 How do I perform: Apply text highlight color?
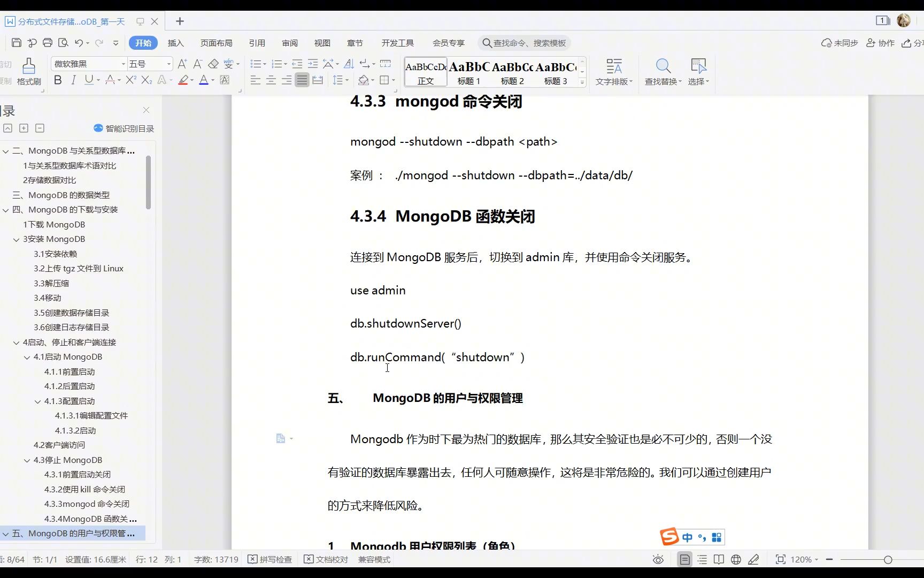tap(183, 80)
